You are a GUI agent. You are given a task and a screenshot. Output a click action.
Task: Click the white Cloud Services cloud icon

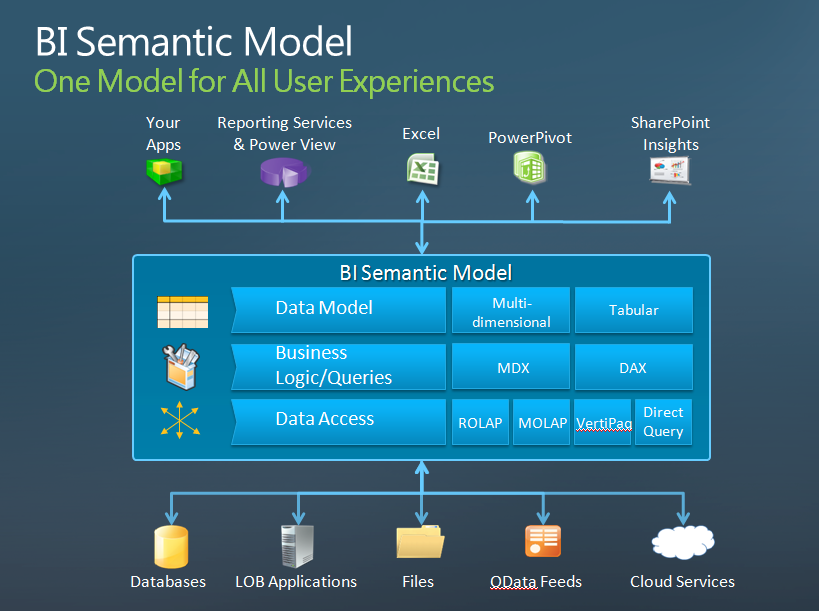click(683, 542)
